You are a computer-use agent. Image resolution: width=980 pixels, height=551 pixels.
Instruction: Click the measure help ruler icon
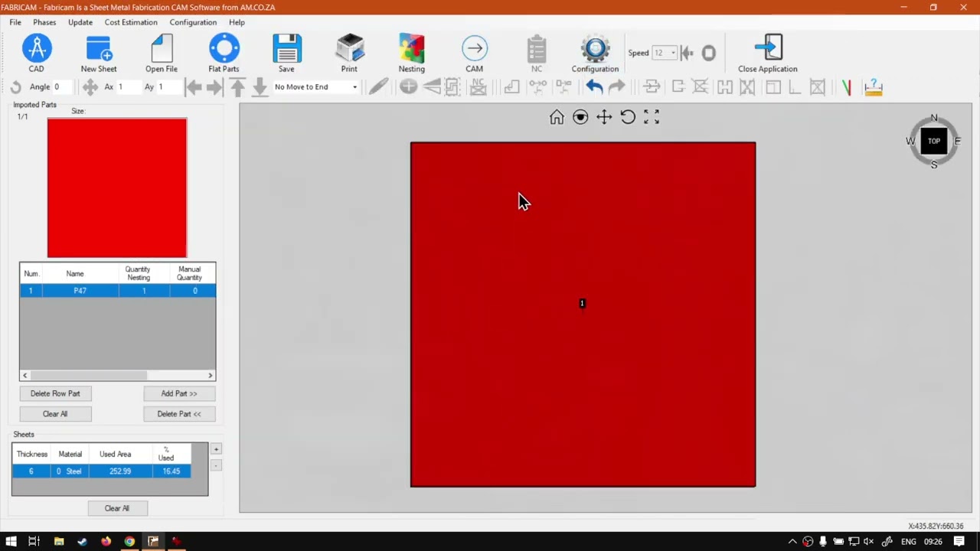[873, 87]
